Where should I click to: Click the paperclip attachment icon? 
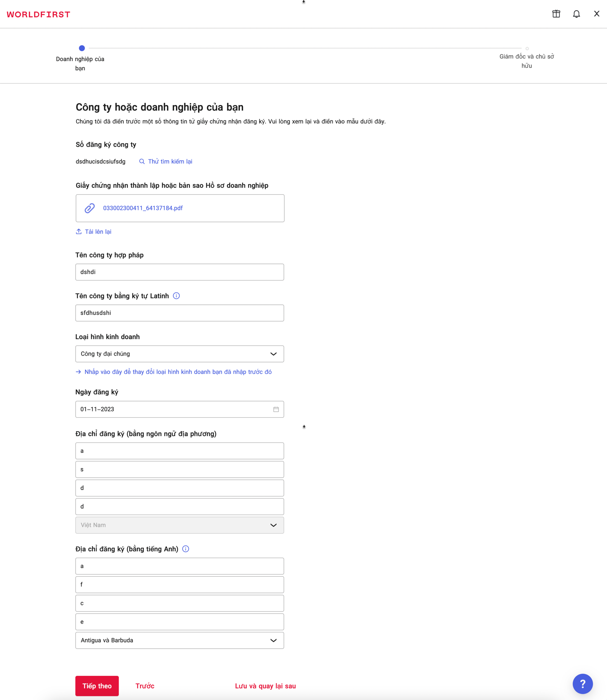pyautogui.click(x=90, y=208)
